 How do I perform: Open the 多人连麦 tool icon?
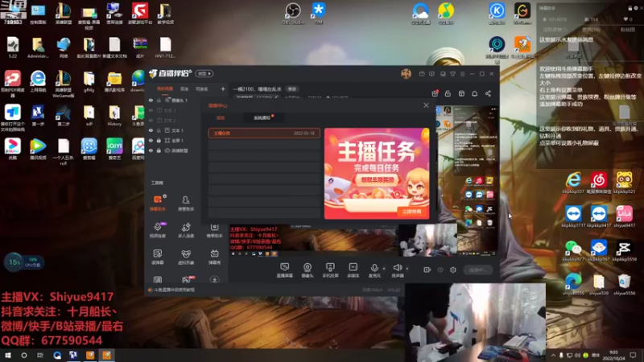186,230
